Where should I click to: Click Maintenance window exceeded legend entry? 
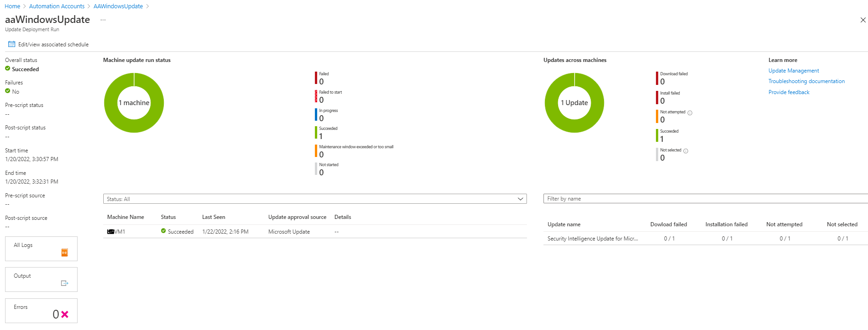click(x=354, y=151)
